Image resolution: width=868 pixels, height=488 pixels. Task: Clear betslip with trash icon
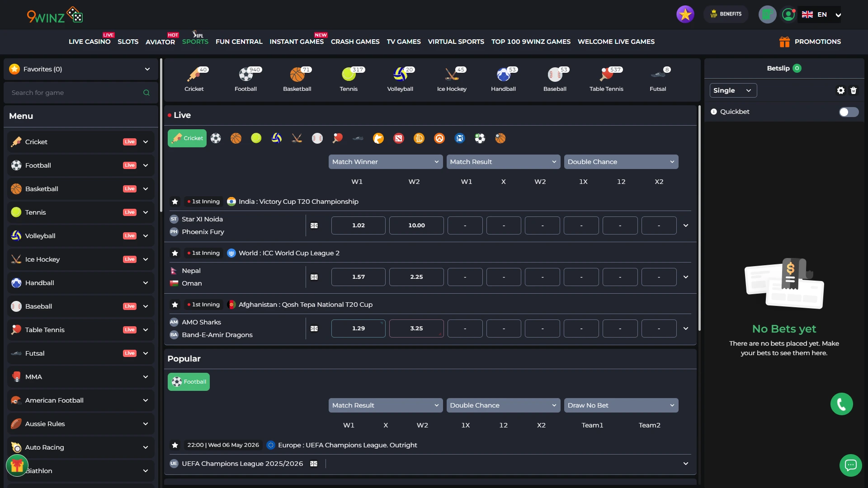pos(854,90)
